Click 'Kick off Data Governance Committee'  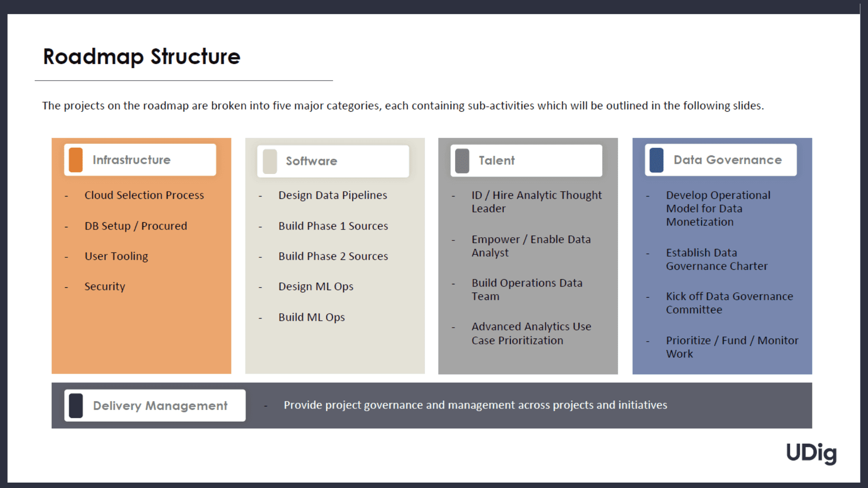tap(729, 303)
